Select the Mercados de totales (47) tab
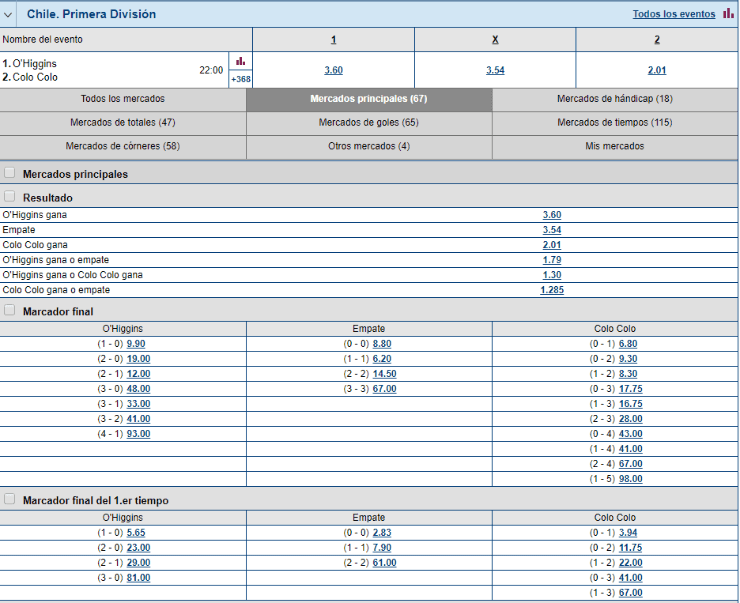Screen dimensions: 740x603 coord(123,122)
